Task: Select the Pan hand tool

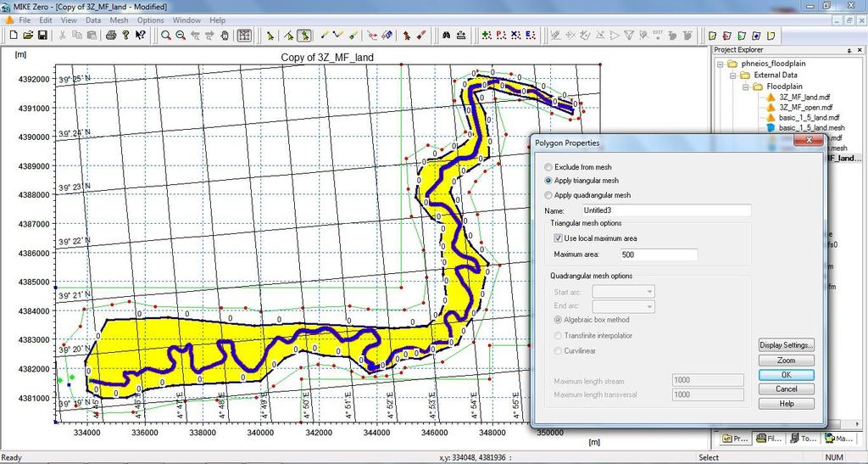Action: click(x=224, y=36)
